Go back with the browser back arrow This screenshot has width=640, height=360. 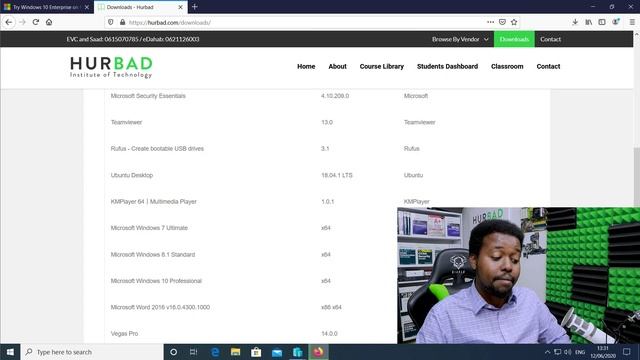click(9, 22)
